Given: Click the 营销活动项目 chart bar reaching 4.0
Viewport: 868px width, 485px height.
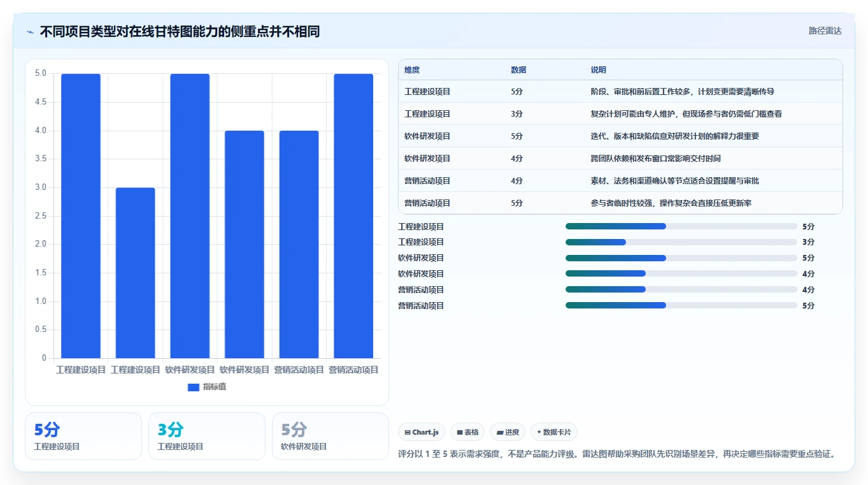Looking at the screenshot, I should click(x=299, y=245).
